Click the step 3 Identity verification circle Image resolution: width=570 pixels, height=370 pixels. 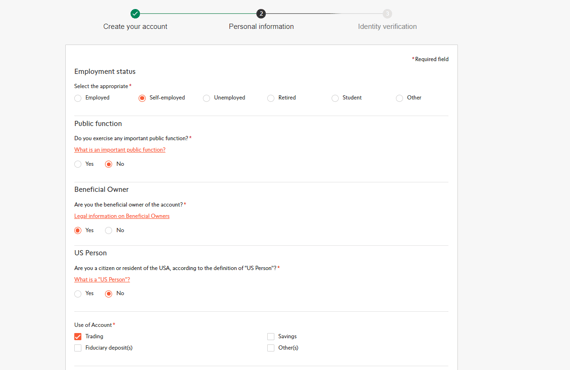(387, 14)
